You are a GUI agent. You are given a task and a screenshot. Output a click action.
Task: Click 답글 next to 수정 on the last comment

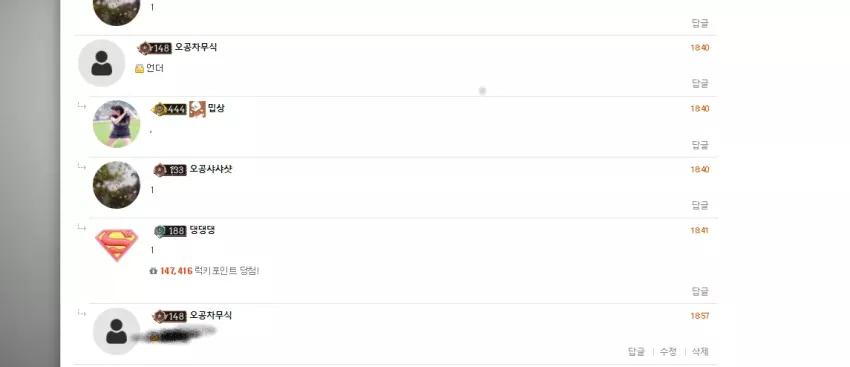pyautogui.click(x=636, y=351)
